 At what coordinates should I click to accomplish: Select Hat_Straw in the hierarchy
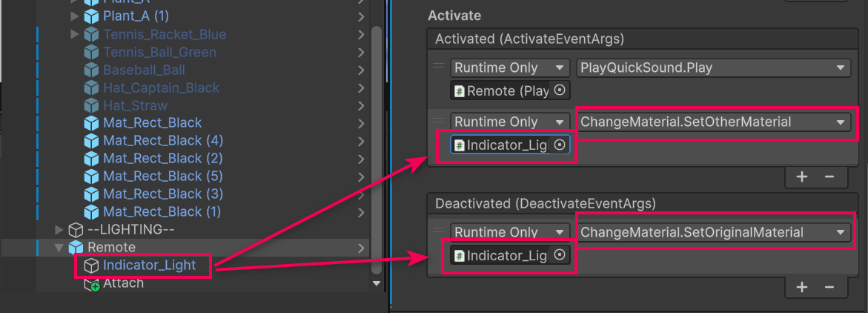[135, 105]
